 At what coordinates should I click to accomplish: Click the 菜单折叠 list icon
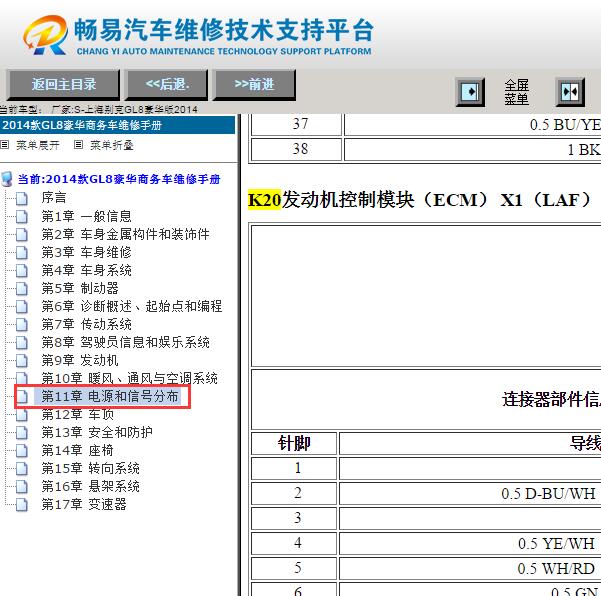(78, 144)
